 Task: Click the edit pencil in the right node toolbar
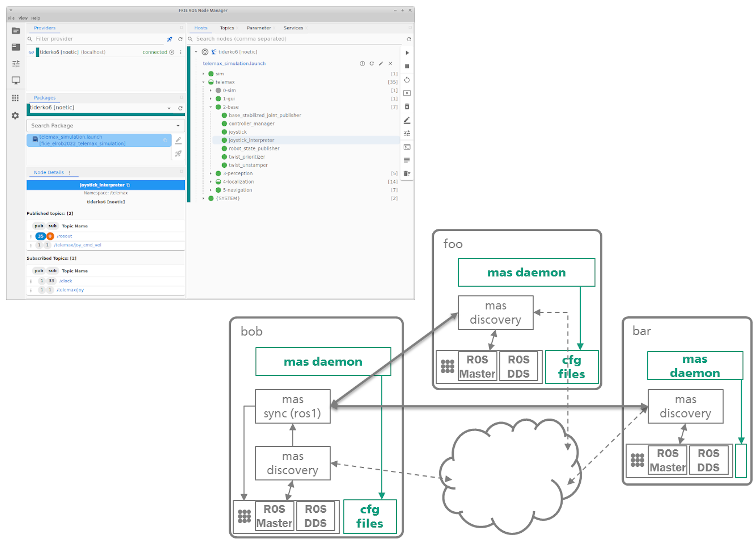407,120
